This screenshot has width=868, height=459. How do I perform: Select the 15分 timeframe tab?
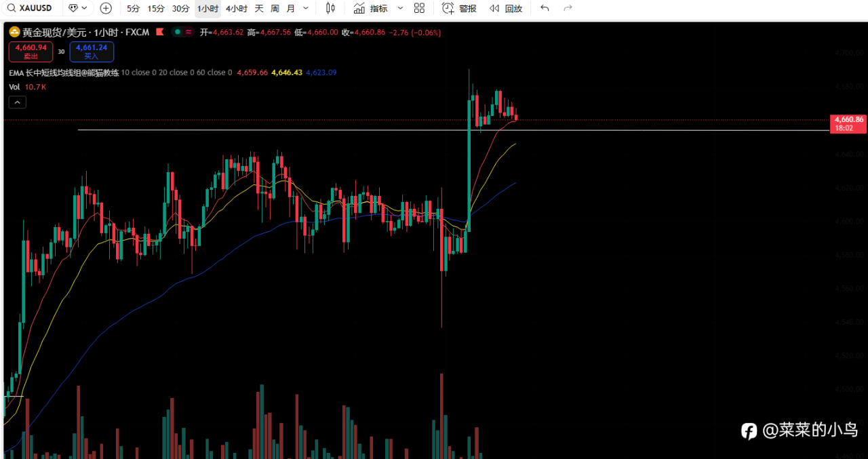156,8
